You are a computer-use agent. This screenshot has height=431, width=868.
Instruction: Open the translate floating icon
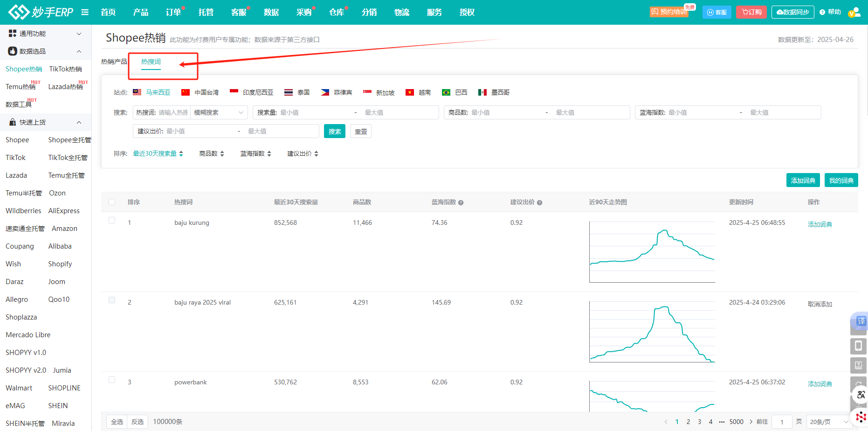click(x=860, y=321)
